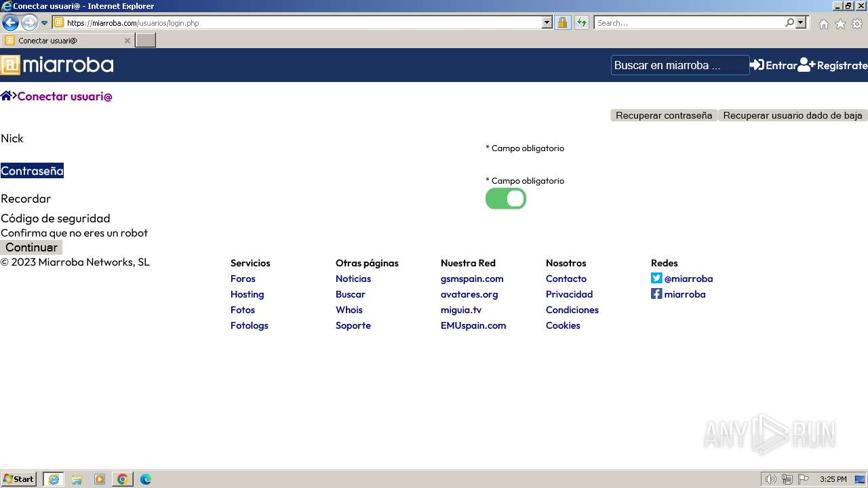The image size is (868, 488).
Task: Open the miguia.tv link
Action: [x=461, y=310]
